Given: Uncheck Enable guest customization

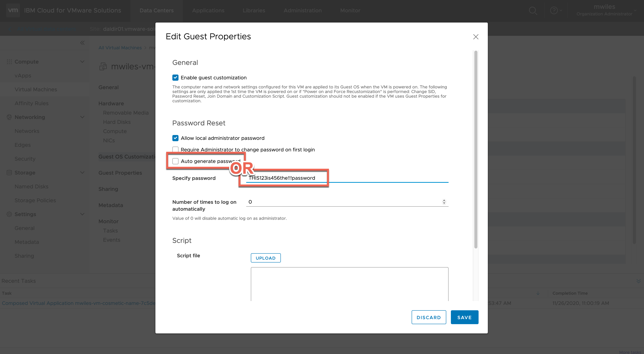Looking at the screenshot, I should coord(175,78).
